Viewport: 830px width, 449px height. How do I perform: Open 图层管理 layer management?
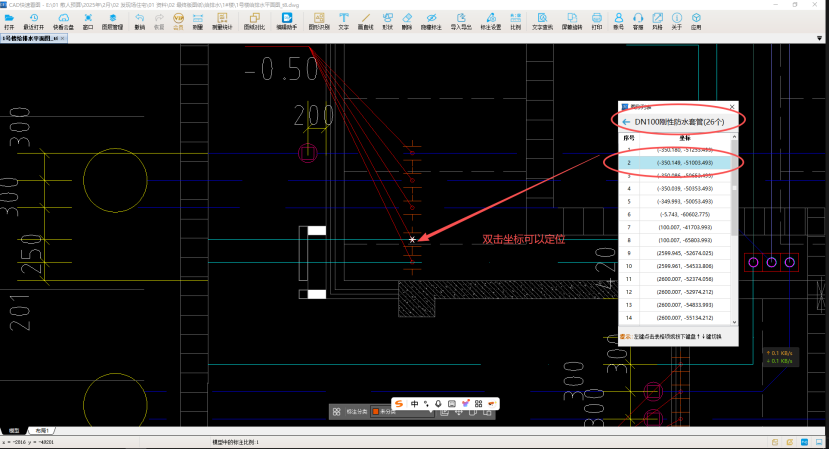pos(112,21)
